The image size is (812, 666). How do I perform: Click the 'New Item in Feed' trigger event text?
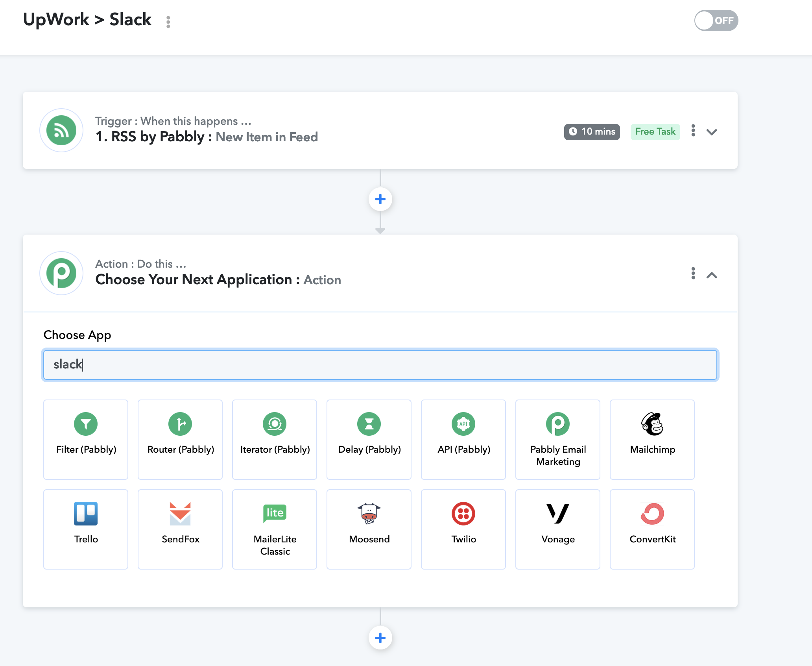pos(267,137)
